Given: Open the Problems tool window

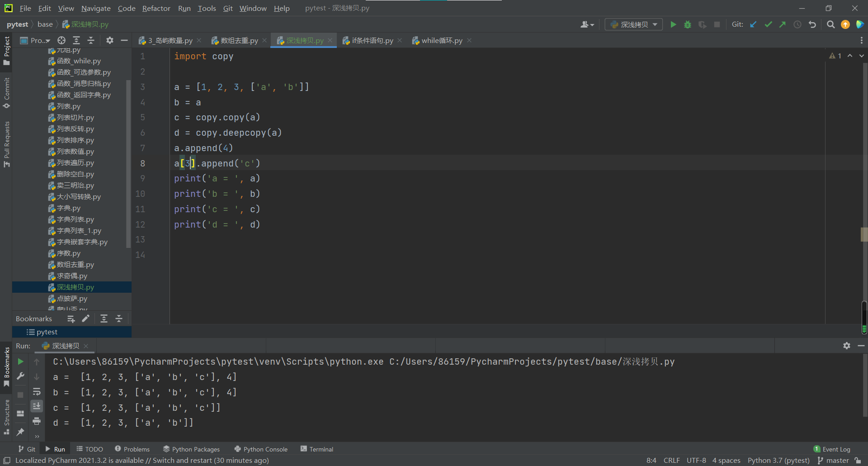Looking at the screenshot, I should click(132, 449).
